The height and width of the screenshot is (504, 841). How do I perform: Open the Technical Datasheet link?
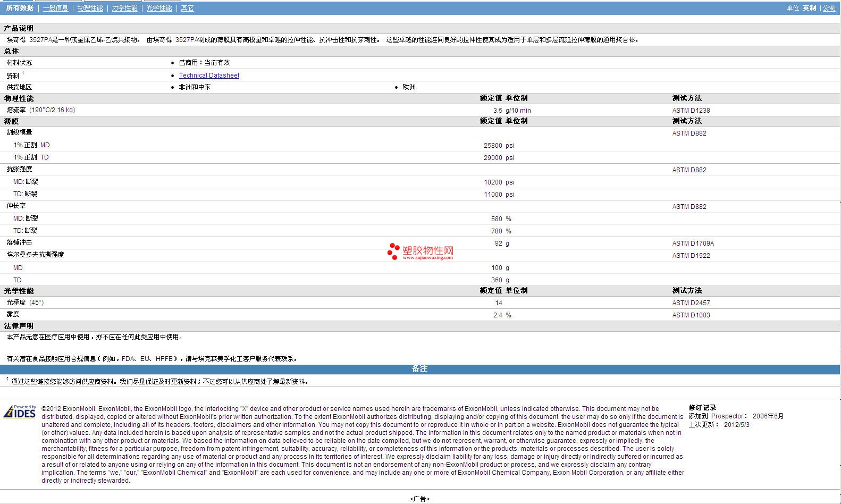(x=209, y=75)
